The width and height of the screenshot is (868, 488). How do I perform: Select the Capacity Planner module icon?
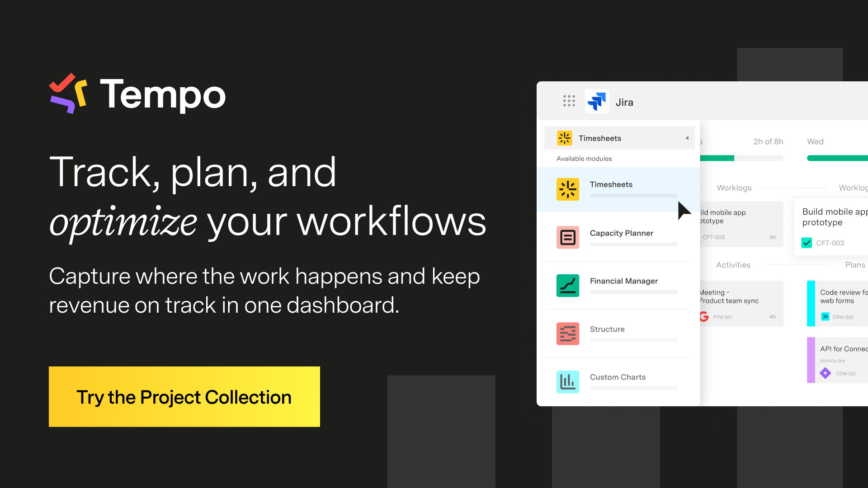(x=568, y=237)
